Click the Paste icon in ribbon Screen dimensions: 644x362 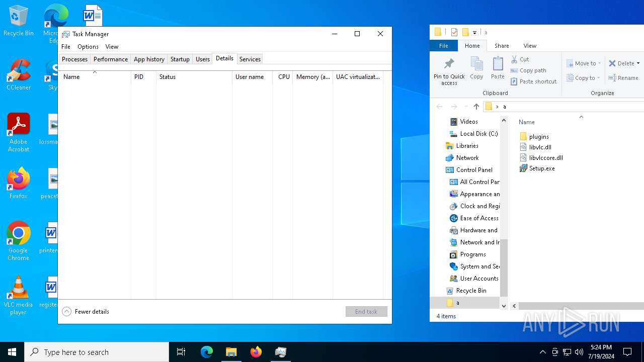[x=498, y=64]
